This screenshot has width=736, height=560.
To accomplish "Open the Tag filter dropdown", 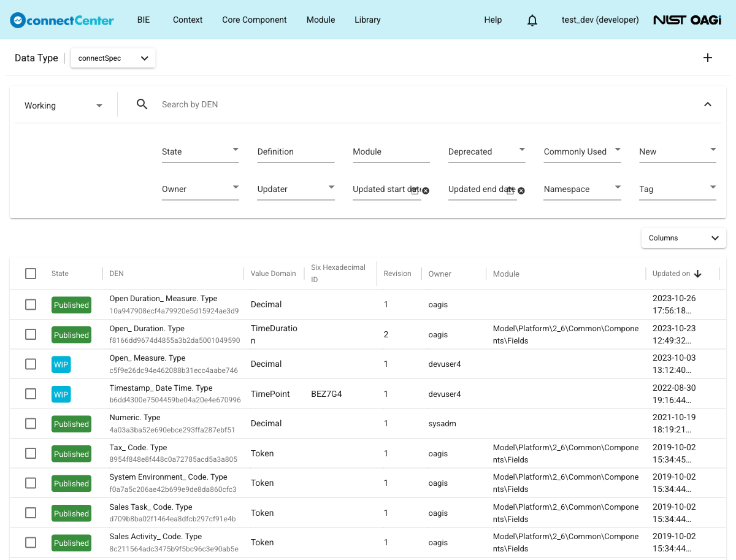I will pos(678,189).
